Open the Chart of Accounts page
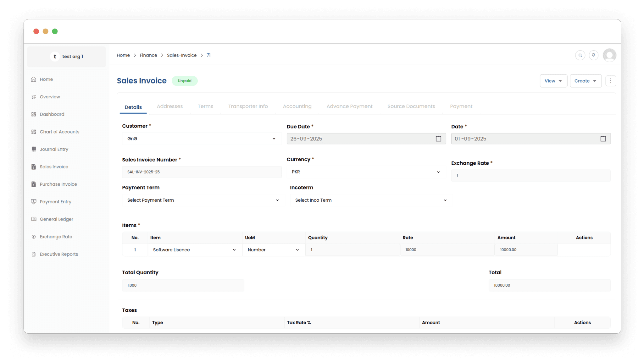 59,132
